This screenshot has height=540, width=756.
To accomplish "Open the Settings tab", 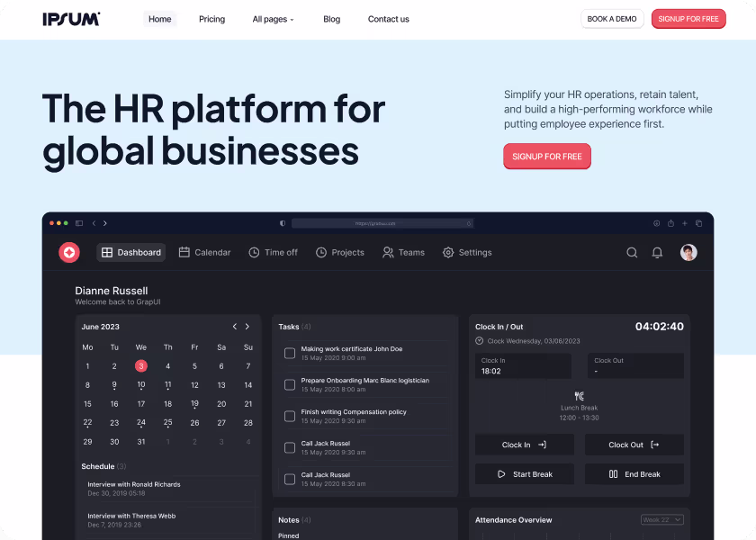I will click(x=467, y=252).
